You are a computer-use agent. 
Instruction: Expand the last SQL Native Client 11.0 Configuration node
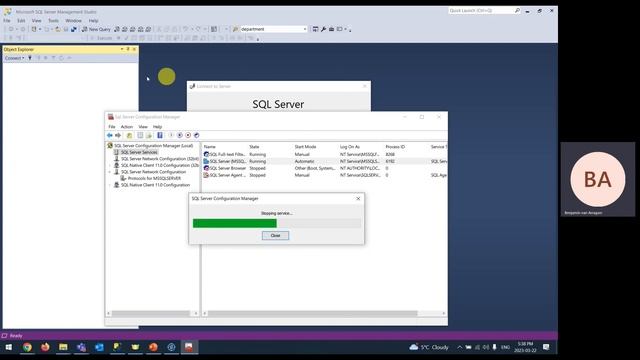tap(109, 185)
